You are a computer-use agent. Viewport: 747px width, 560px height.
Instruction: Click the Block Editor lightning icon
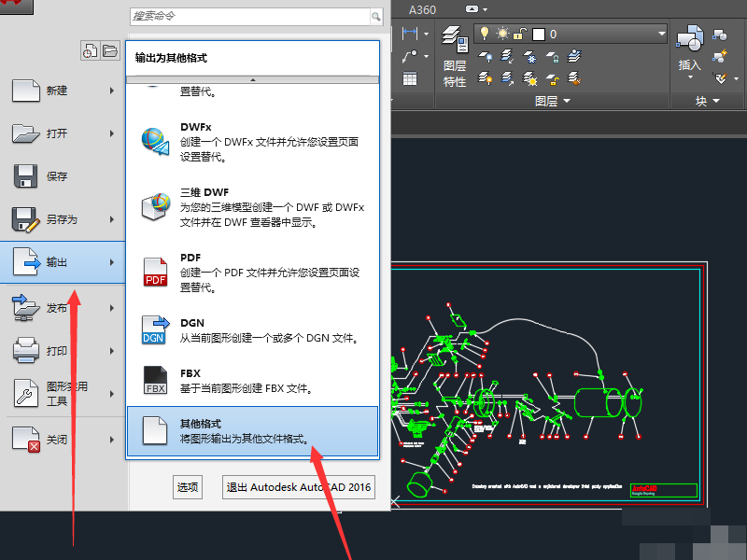(719, 56)
